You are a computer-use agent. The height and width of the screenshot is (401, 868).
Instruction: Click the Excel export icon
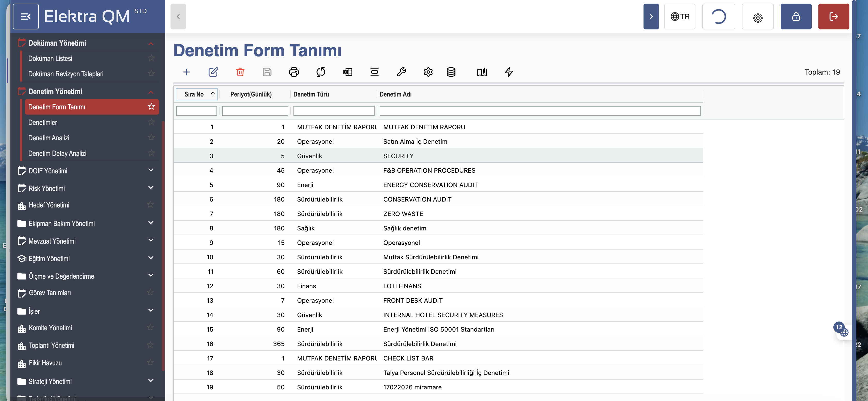[347, 72]
